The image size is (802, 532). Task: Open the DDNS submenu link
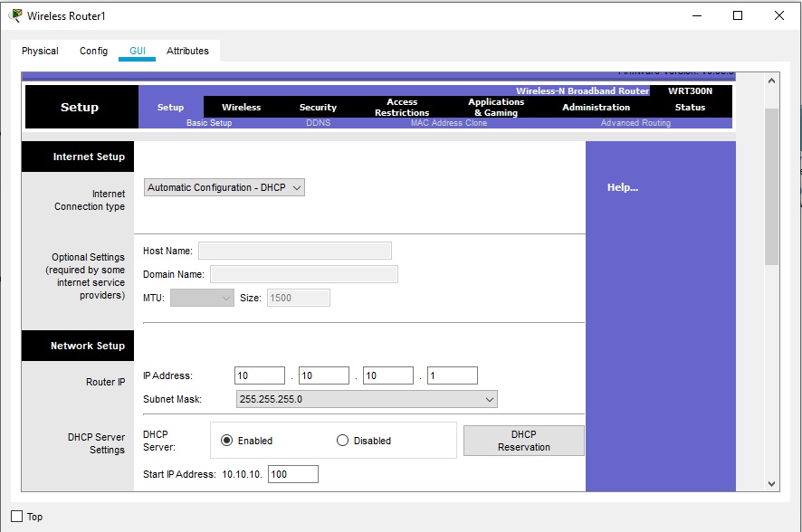coord(318,123)
